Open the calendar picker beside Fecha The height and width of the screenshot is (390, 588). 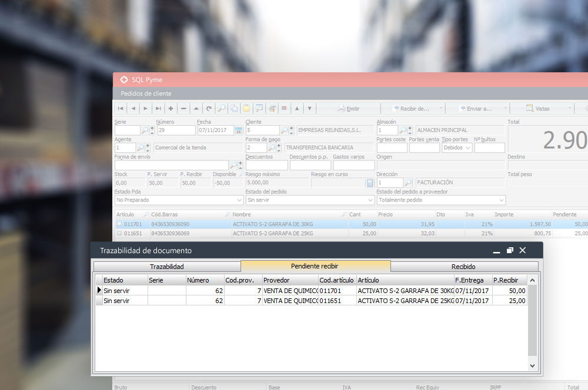coord(238,130)
